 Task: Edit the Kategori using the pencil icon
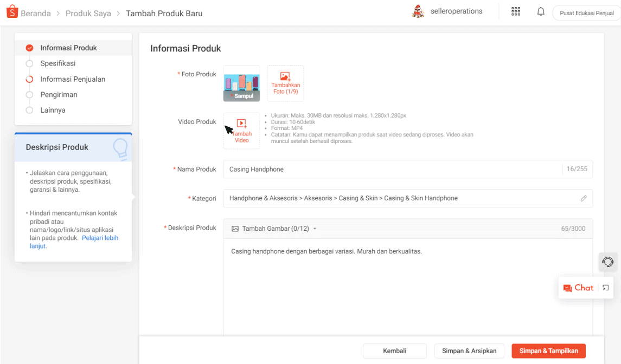tap(584, 198)
